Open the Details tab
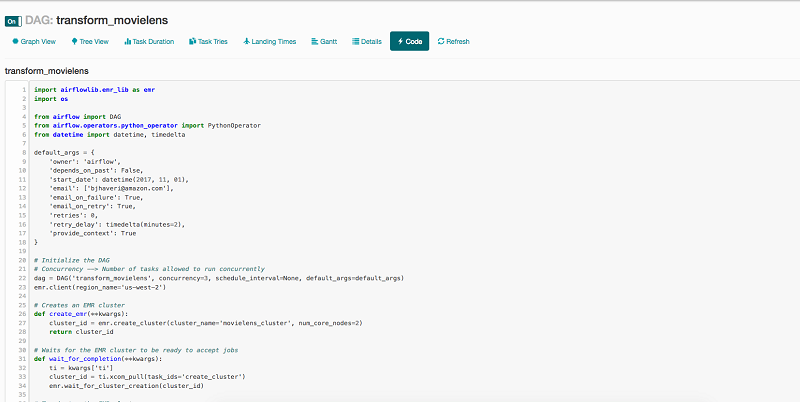 pos(367,42)
